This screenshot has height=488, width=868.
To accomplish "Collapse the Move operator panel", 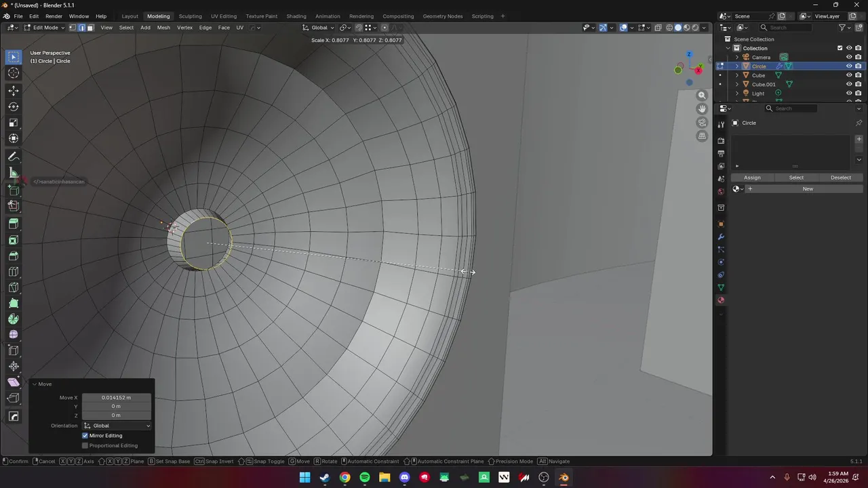I will coord(35,384).
